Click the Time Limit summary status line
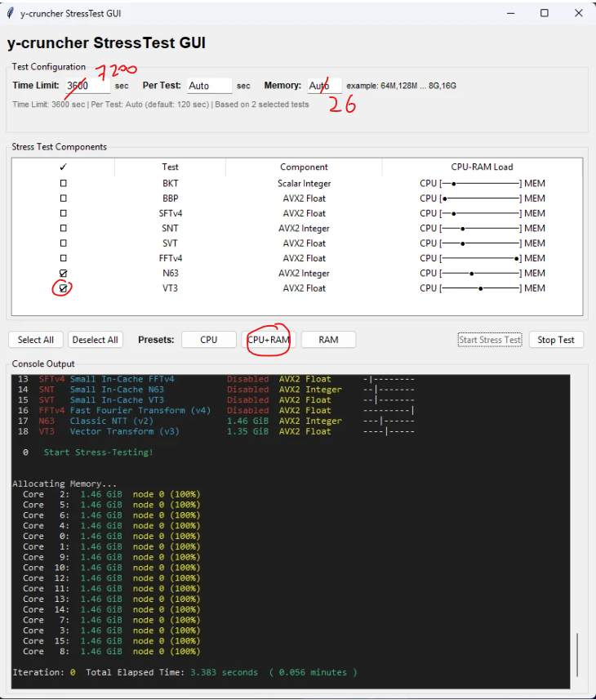 point(161,105)
